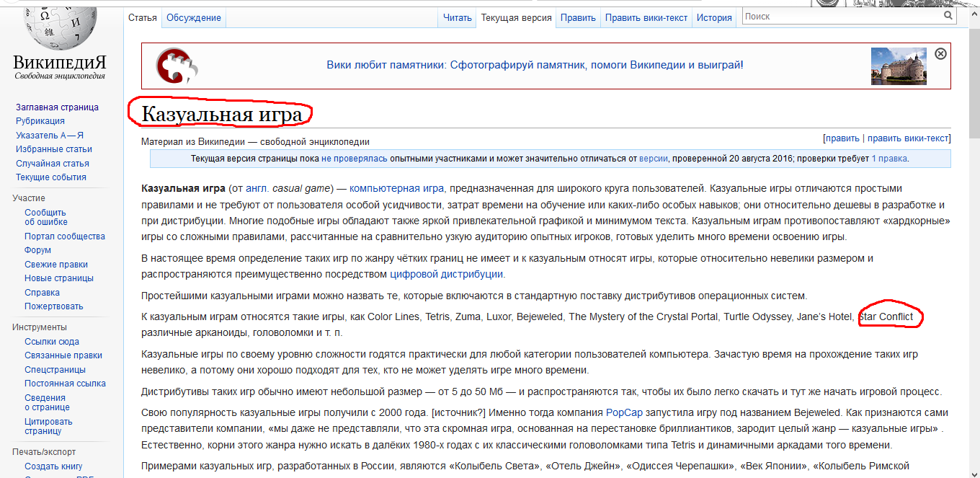Click Цитировать страницу link
This screenshot has height=478, width=980.
48,426
